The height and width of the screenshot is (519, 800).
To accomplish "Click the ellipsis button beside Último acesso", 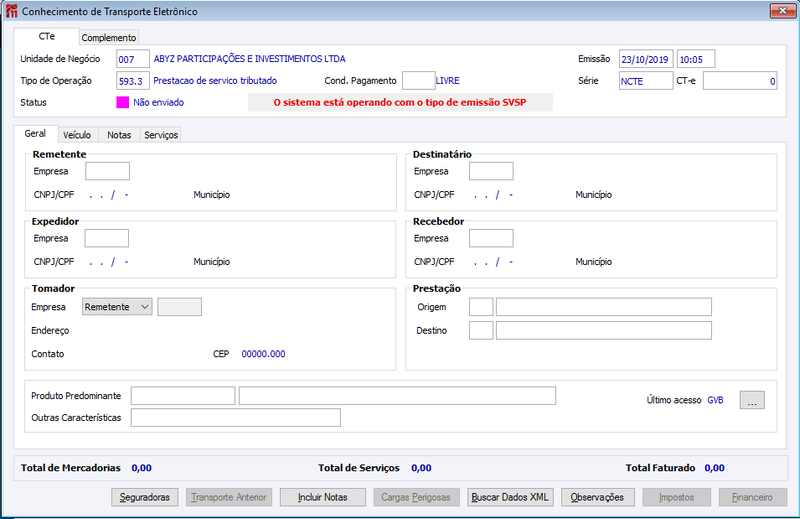I will coord(752,400).
